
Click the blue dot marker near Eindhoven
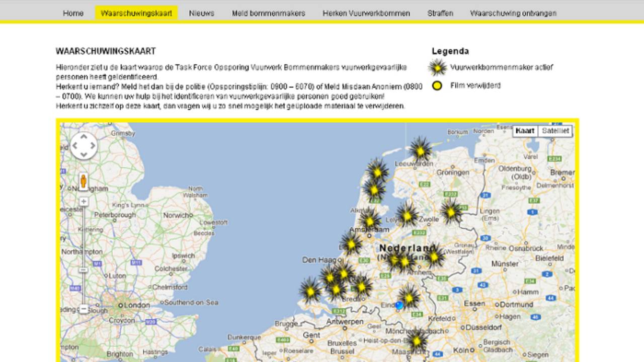399,305
